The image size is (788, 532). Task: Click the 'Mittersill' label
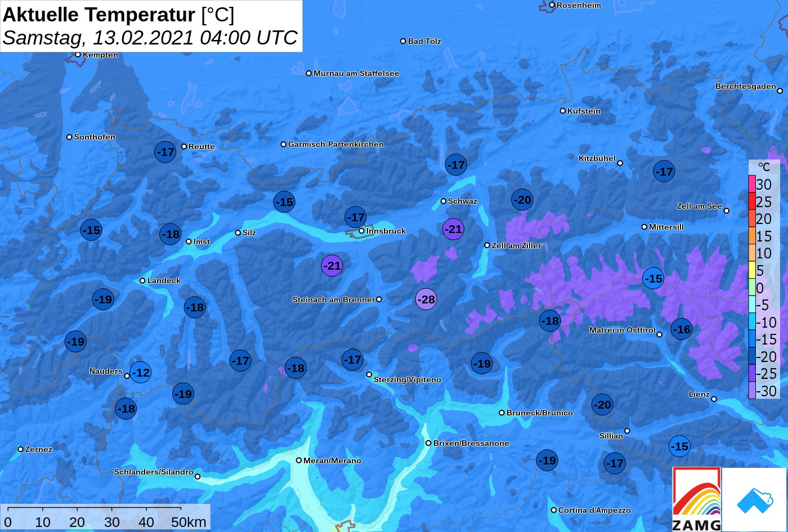coord(666,227)
